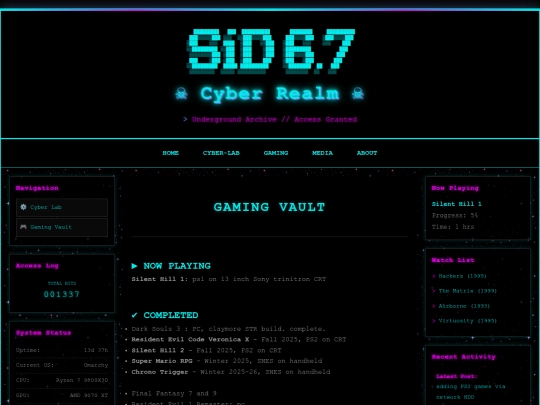Click the GPU AMD 9070 XT row
540x405 pixels.
click(62, 395)
